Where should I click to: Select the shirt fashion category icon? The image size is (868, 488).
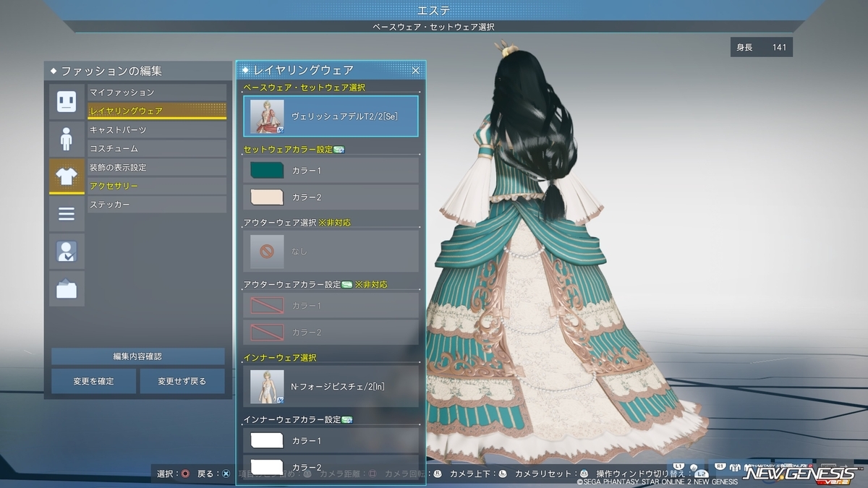pos(67,176)
